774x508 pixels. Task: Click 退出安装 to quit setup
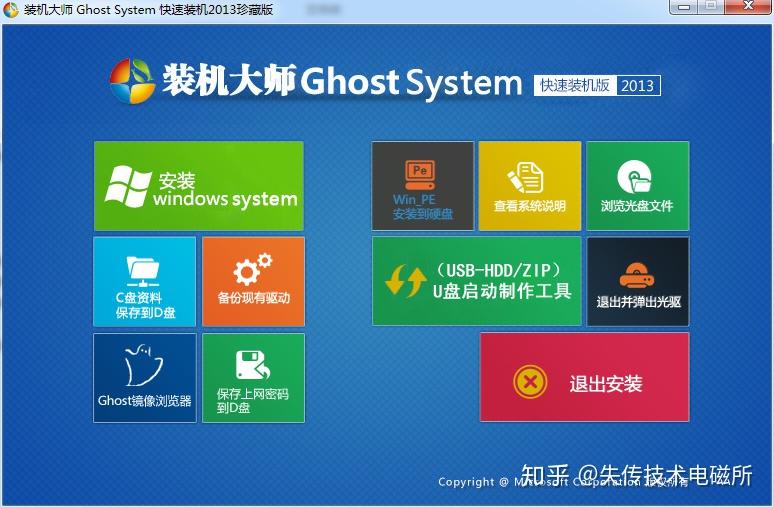pyautogui.click(x=584, y=377)
